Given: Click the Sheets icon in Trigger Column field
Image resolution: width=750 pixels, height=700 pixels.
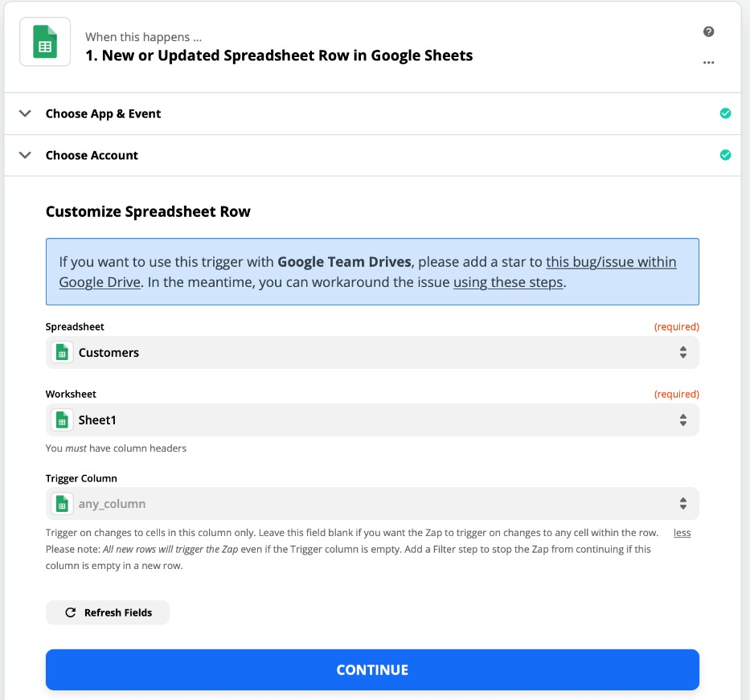Looking at the screenshot, I should [x=62, y=504].
